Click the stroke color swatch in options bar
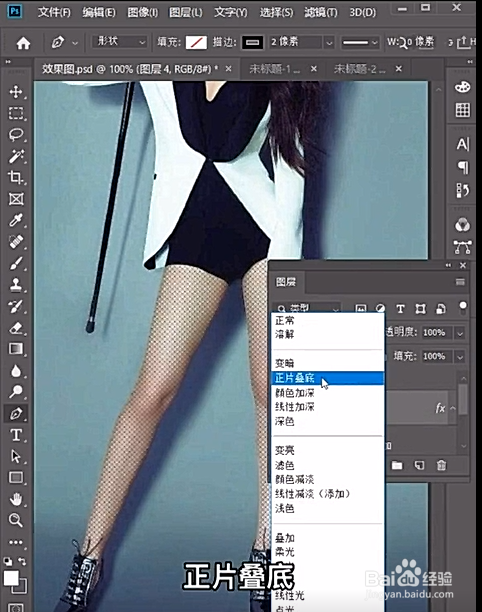The height and width of the screenshot is (612, 482). pos(253,42)
